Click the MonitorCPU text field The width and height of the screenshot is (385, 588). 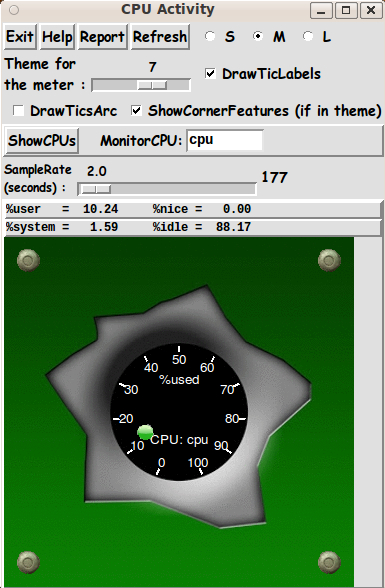[x=225, y=140]
